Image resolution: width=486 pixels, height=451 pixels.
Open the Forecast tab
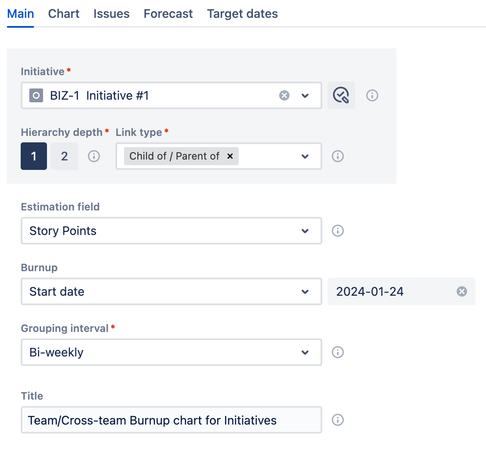tap(168, 14)
